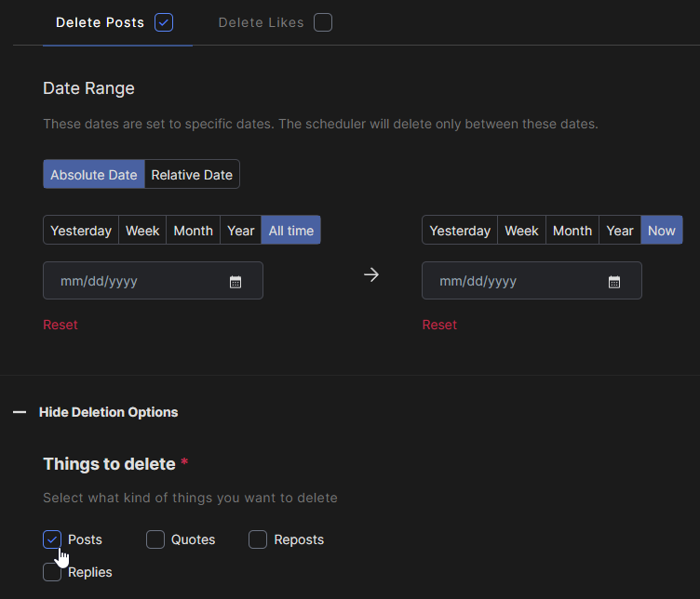This screenshot has width=700, height=599.
Task: Check the Quotes checkbox
Action: (155, 539)
